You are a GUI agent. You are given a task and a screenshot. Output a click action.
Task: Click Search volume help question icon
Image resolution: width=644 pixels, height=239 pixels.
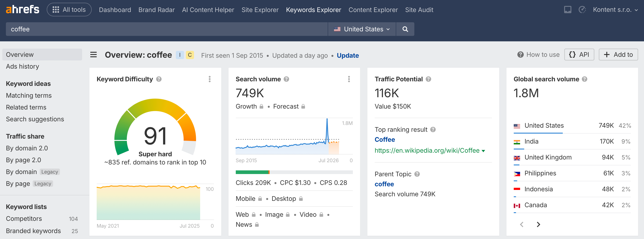(x=286, y=79)
